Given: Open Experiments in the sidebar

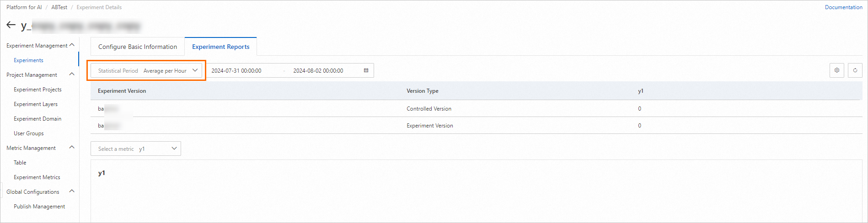Looking at the screenshot, I should (28, 60).
